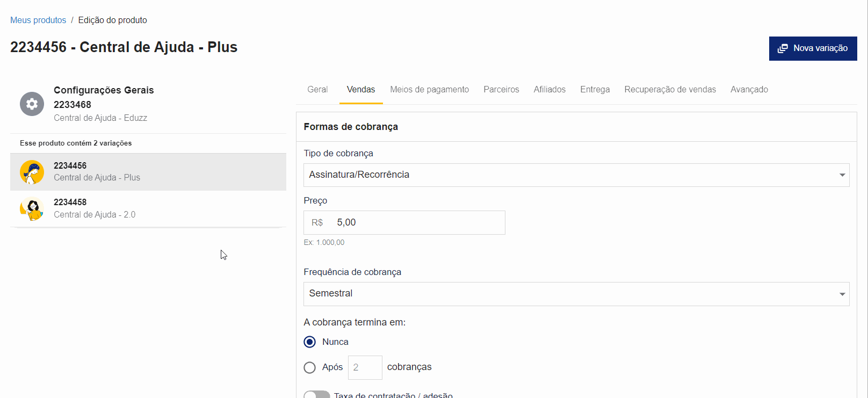Expand the Frequência de cobrança dropdown

tap(576, 294)
